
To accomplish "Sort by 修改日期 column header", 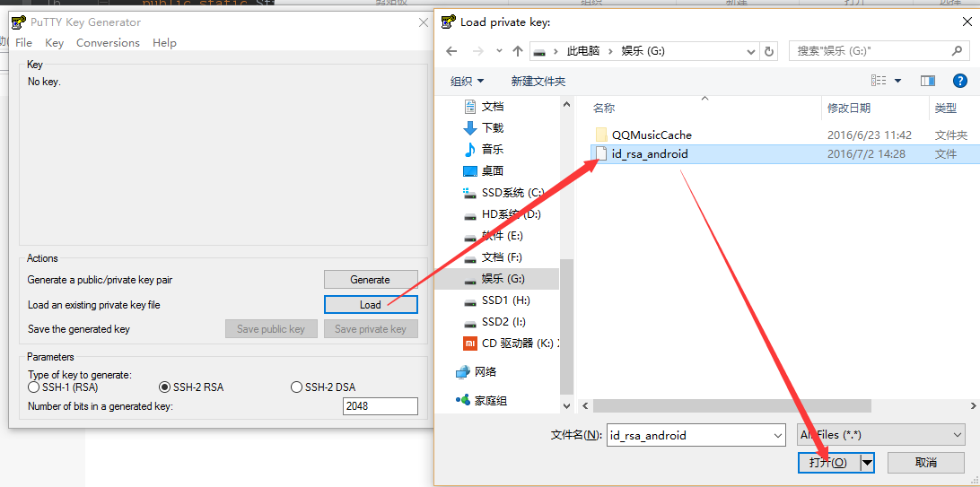I will [x=849, y=108].
